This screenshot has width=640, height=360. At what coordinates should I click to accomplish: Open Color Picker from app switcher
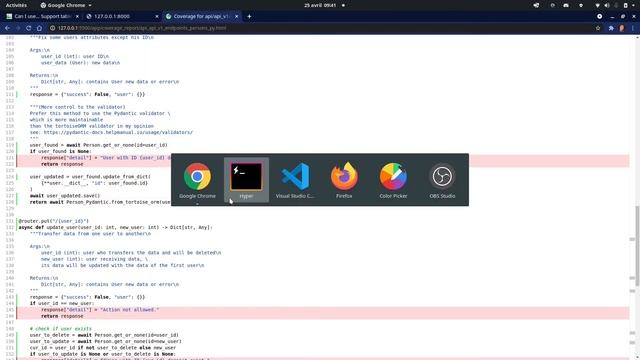(393, 180)
